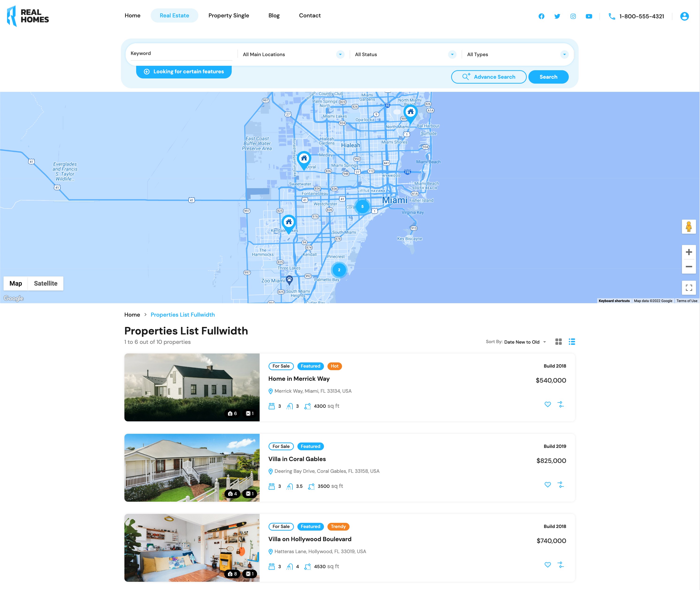Open the YouTube social icon
This screenshot has height=590, width=700.
point(589,16)
